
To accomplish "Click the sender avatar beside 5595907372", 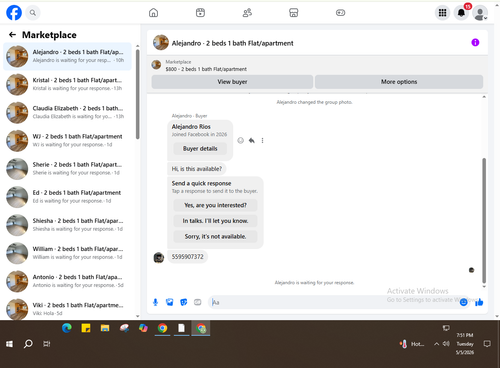I will (x=159, y=257).
